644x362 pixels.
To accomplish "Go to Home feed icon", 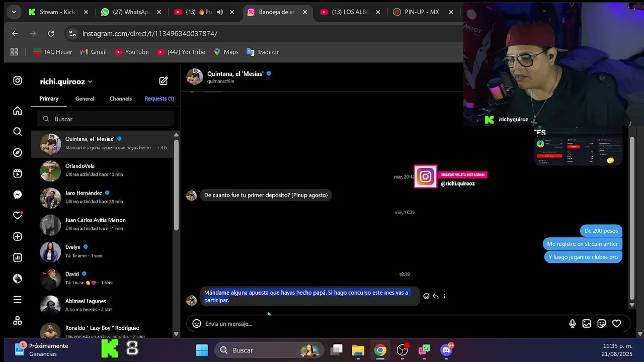I will point(18,111).
